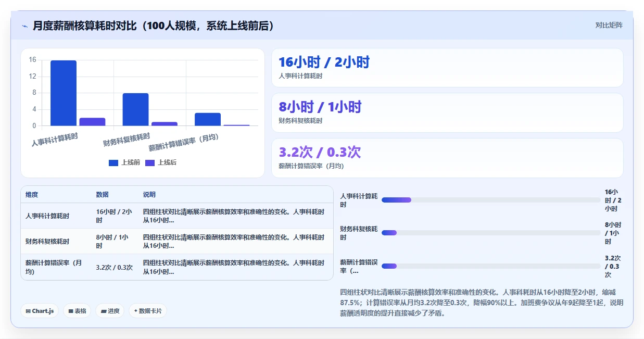Click the 财务科复核耗时 progress bar
644x339 pixels.
click(491, 233)
